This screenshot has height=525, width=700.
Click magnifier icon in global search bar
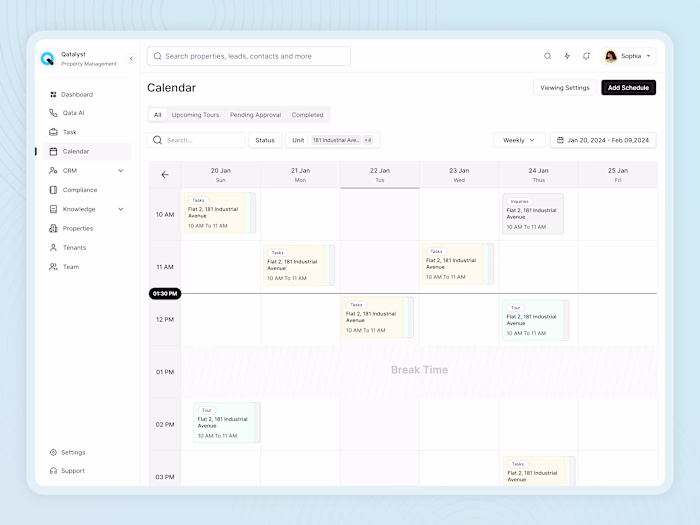click(x=157, y=56)
